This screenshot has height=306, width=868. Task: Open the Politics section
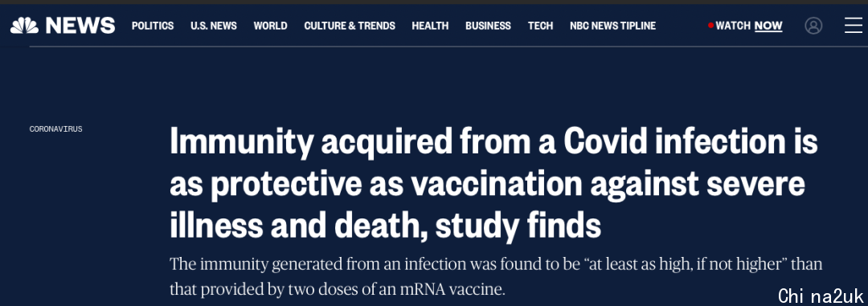coord(153,26)
